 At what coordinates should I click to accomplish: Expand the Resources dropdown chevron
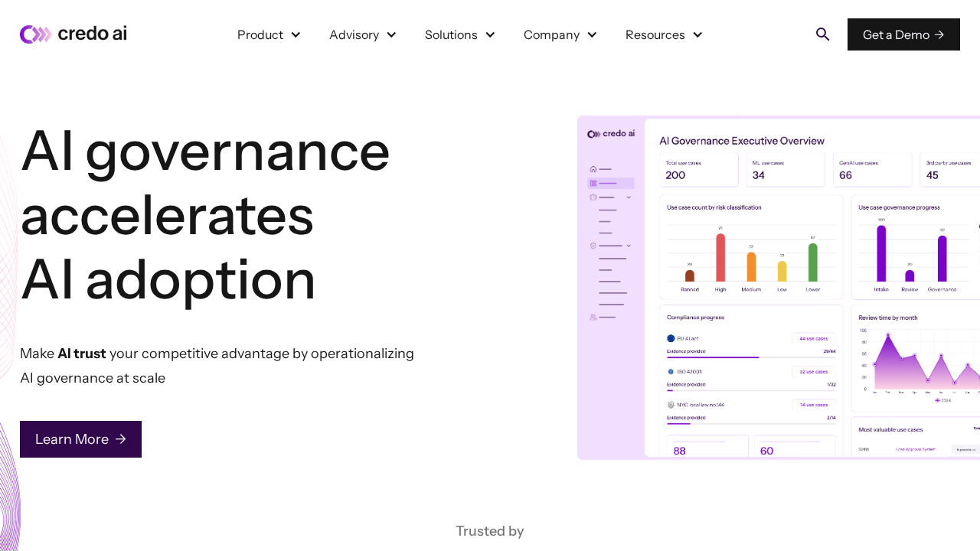click(697, 34)
